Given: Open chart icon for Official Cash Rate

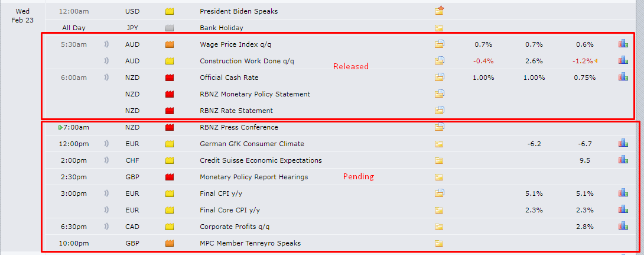Looking at the screenshot, I should pos(623,77).
